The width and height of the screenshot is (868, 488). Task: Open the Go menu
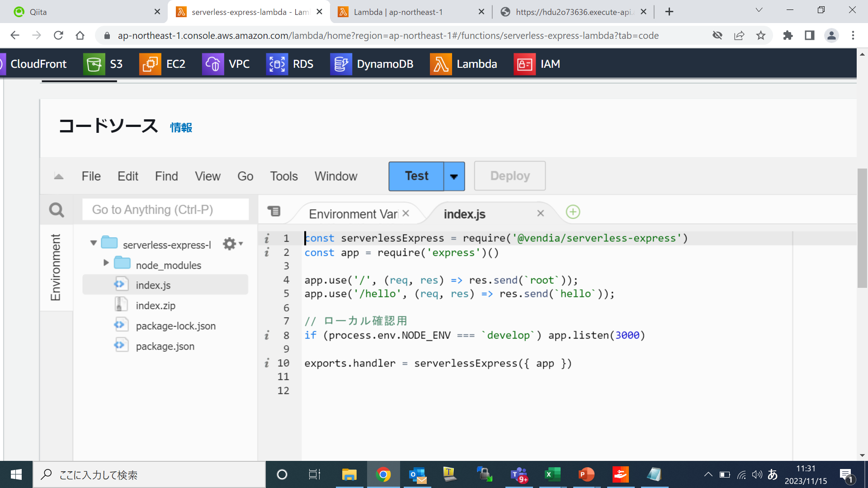245,176
